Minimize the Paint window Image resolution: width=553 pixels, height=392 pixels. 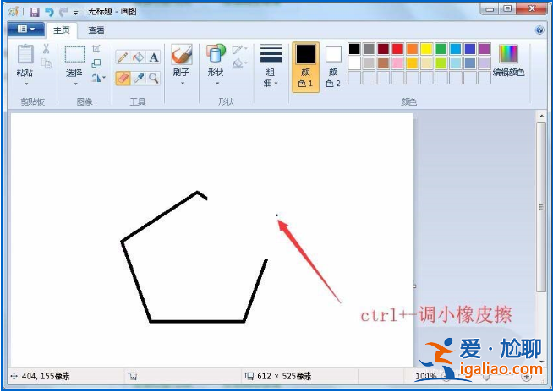coord(490,9)
